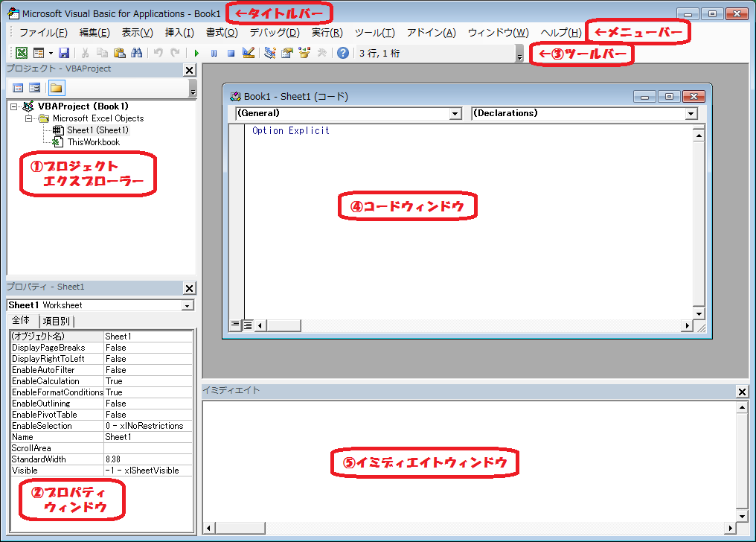The height and width of the screenshot is (542, 756).
Task: Toggle Folders view in Project Explorer
Action: (x=57, y=88)
